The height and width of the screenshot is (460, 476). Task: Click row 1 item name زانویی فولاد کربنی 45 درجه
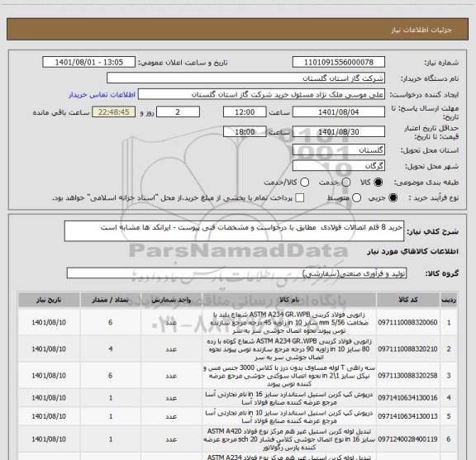pos(289,322)
